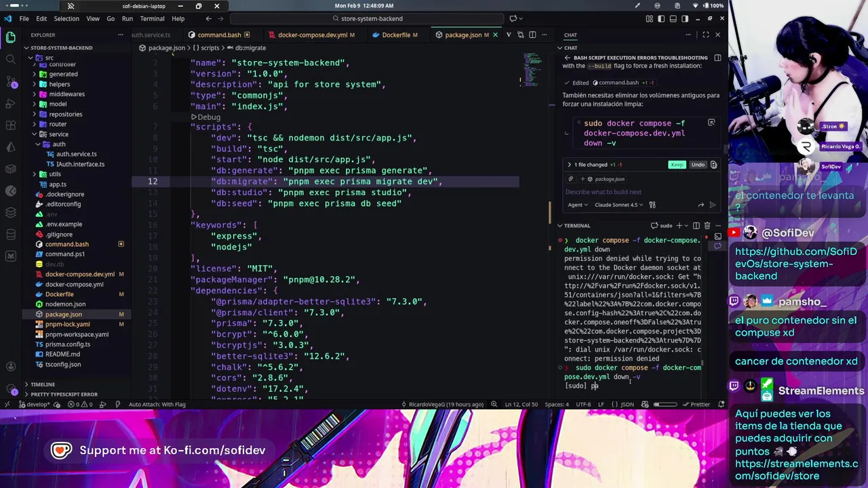The width and height of the screenshot is (868, 488).
Task: Split the terminal
Action: coord(696,226)
